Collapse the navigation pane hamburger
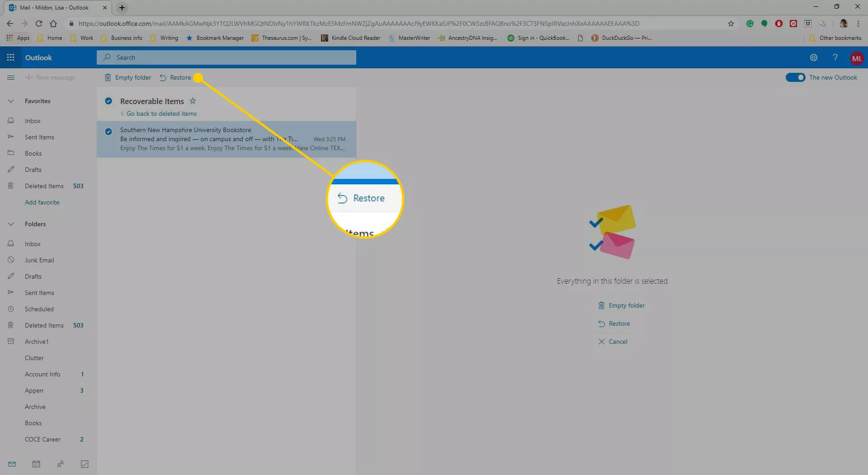Viewport: 868px width, 475px height. [11, 77]
